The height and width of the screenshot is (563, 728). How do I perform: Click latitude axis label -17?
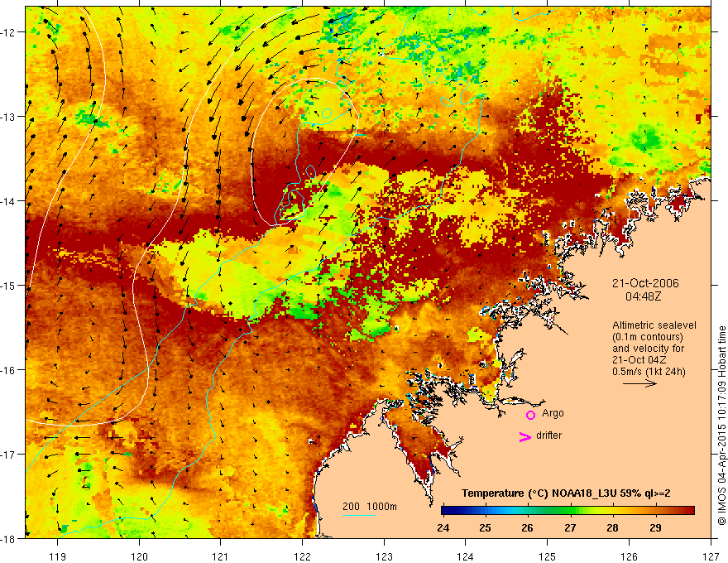pyautogui.click(x=7, y=455)
